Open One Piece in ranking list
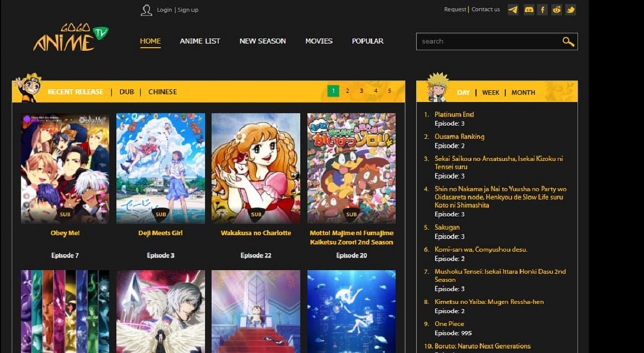The image size is (644, 353). [x=450, y=324]
